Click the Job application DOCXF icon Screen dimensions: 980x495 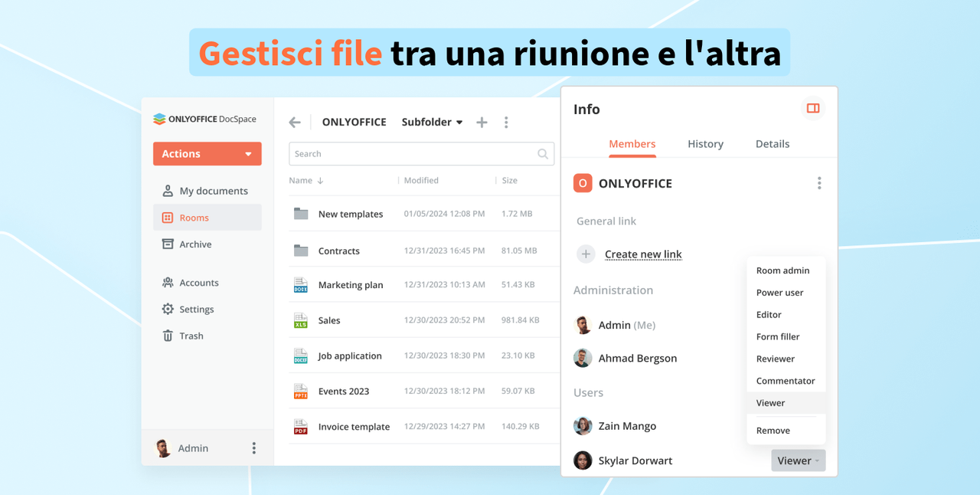(x=301, y=356)
